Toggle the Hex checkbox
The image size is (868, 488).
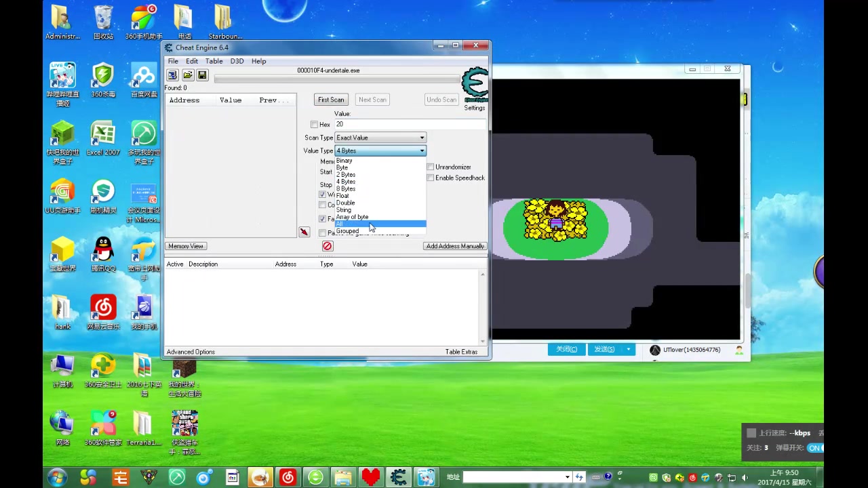(314, 125)
